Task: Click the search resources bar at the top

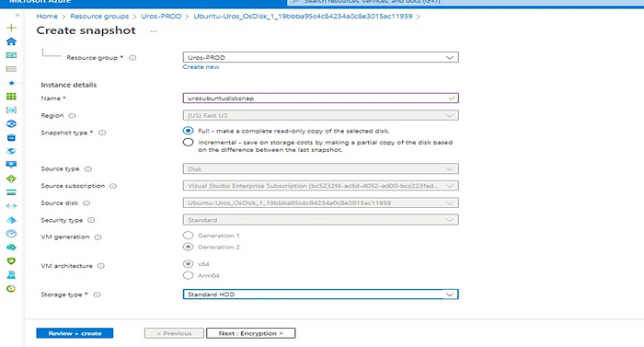Action: coord(466,2)
